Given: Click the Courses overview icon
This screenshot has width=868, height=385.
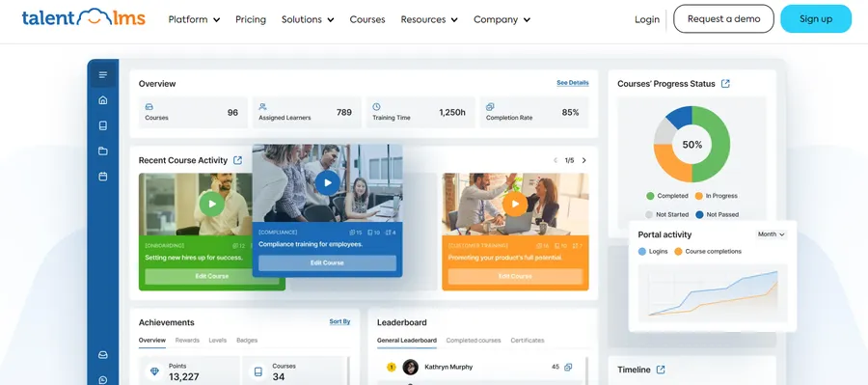Looking at the screenshot, I should click(149, 106).
